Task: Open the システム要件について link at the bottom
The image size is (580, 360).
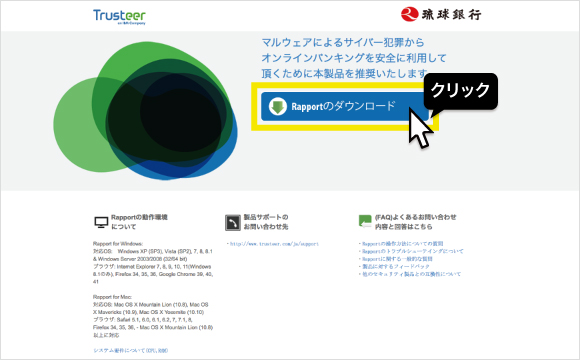Action: tap(131, 350)
